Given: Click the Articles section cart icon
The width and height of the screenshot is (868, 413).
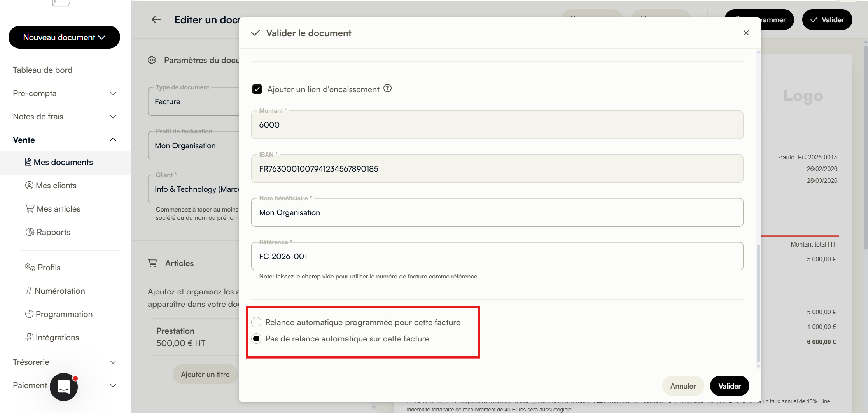Looking at the screenshot, I should pyautogui.click(x=152, y=263).
